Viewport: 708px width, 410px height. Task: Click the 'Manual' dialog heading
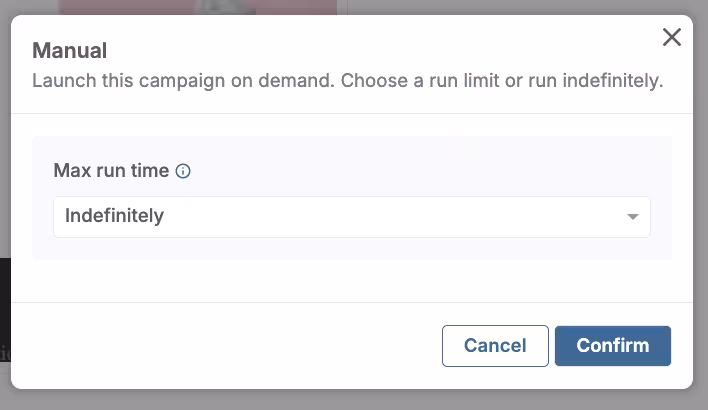pos(69,50)
